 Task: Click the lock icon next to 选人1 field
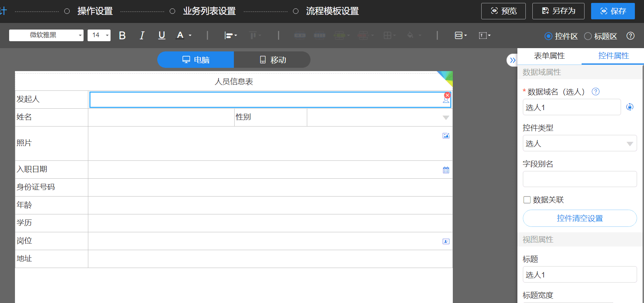tap(630, 107)
